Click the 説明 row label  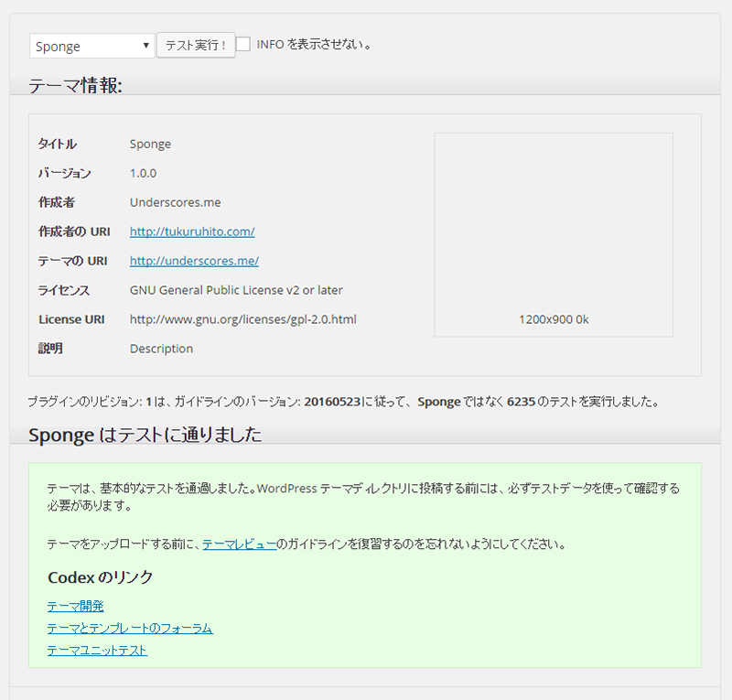[x=50, y=349]
